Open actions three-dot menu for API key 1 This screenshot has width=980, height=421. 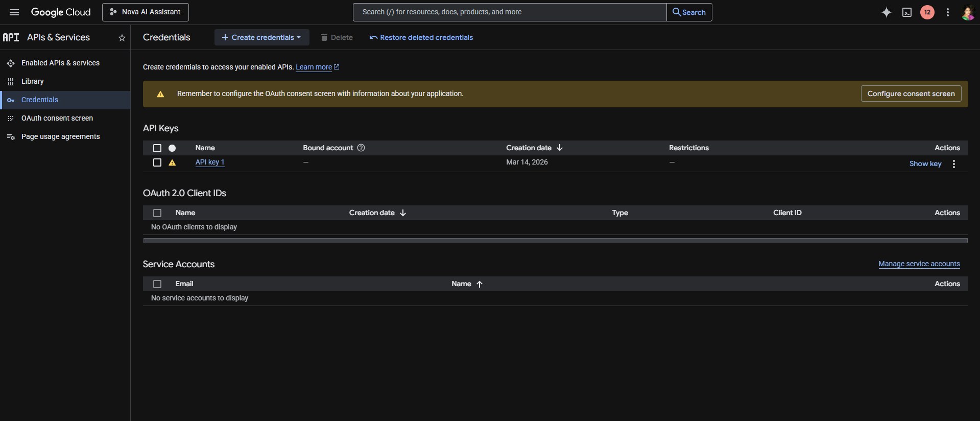point(954,163)
